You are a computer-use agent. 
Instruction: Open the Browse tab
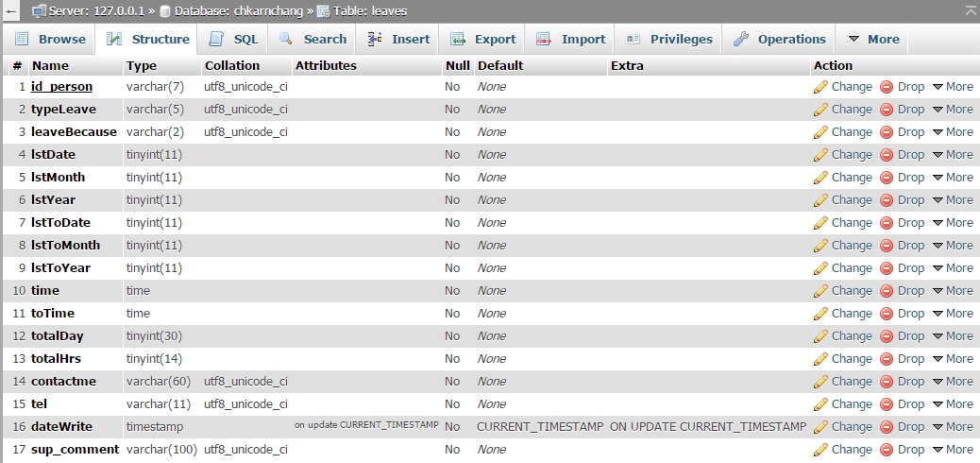pyautogui.click(x=49, y=40)
